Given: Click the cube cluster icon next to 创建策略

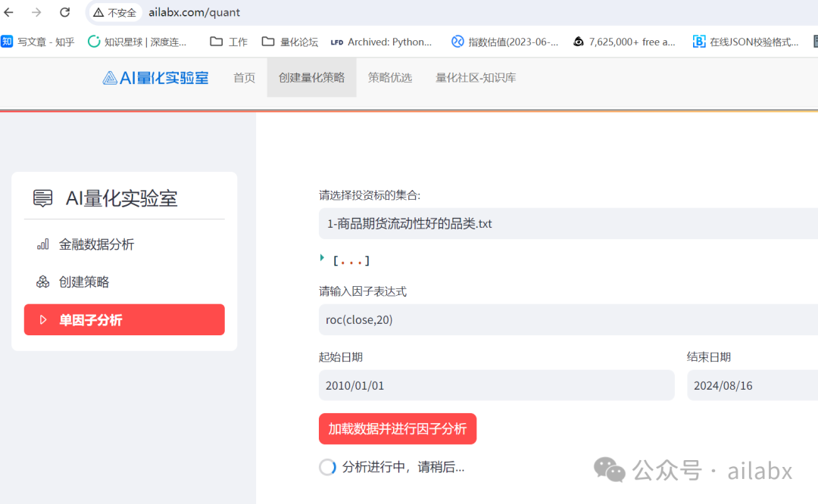Looking at the screenshot, I should click(43, 282).
